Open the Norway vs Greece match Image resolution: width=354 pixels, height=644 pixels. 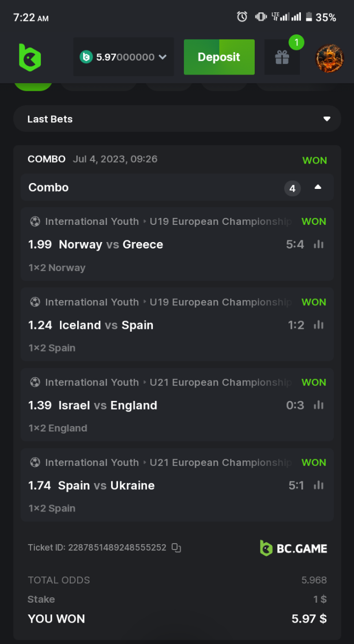click(x=110, y=245)
